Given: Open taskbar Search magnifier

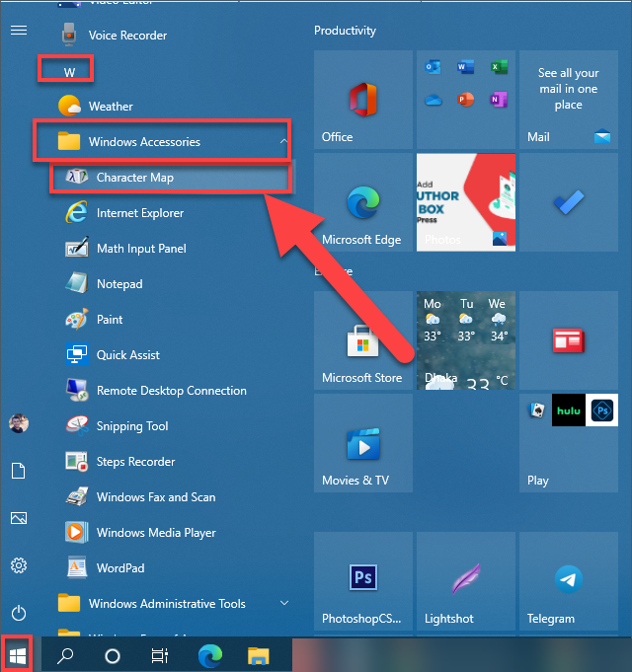Looking at the screenshot, I should (65, 655).
